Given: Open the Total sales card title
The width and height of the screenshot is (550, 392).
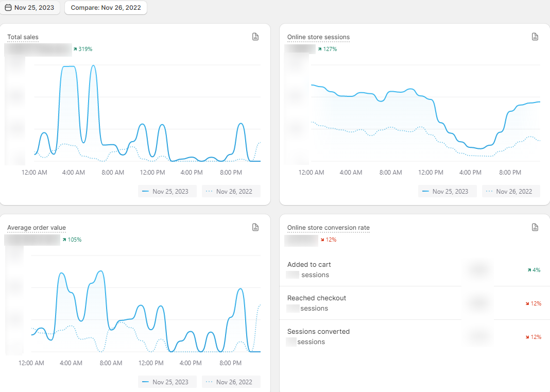Looking at the screenshot, I should 23,37.
